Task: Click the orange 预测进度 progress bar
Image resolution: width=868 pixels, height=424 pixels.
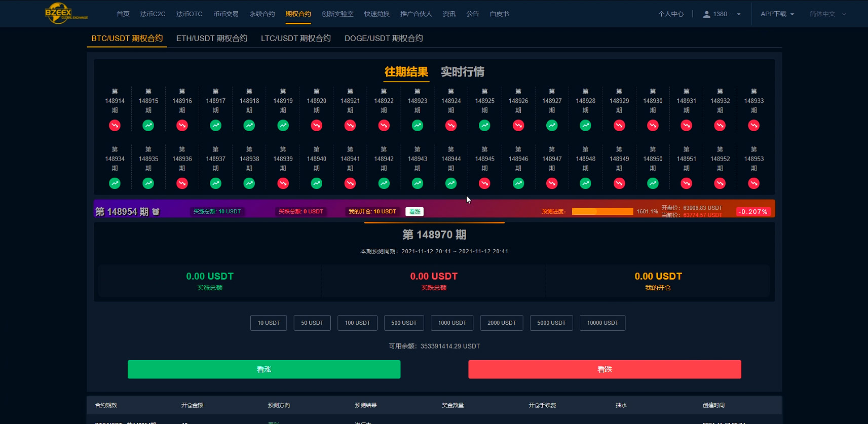Action: tap(602, 211)
